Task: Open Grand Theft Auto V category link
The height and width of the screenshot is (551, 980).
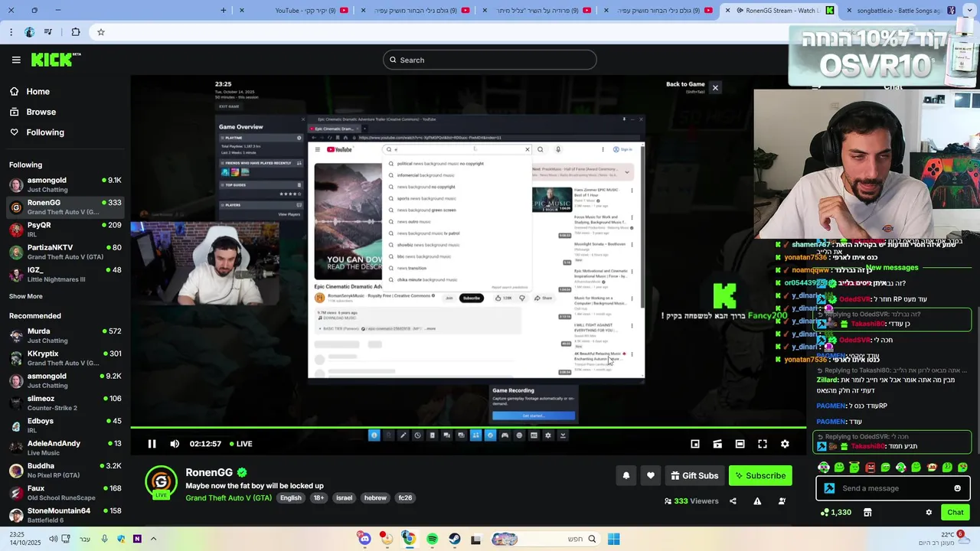Action: click(x=228, y=497)
